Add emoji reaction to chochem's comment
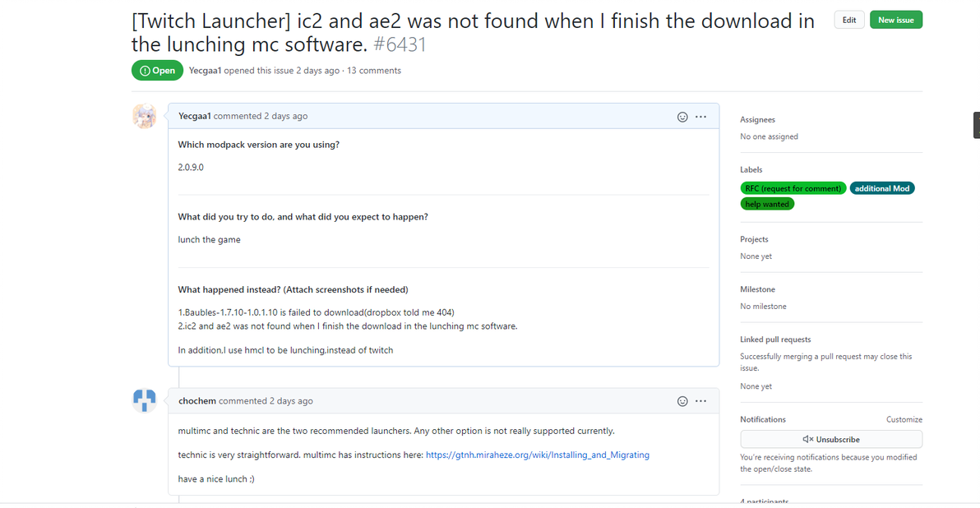This screenshot has height=508, width=980. click(682, 401)
